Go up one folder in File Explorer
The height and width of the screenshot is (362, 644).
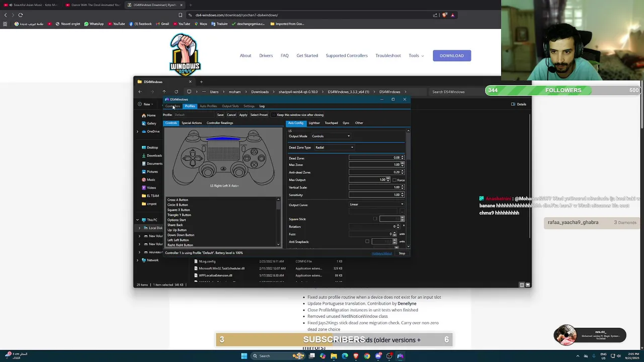pyautogui.click(x=164, y=92)
